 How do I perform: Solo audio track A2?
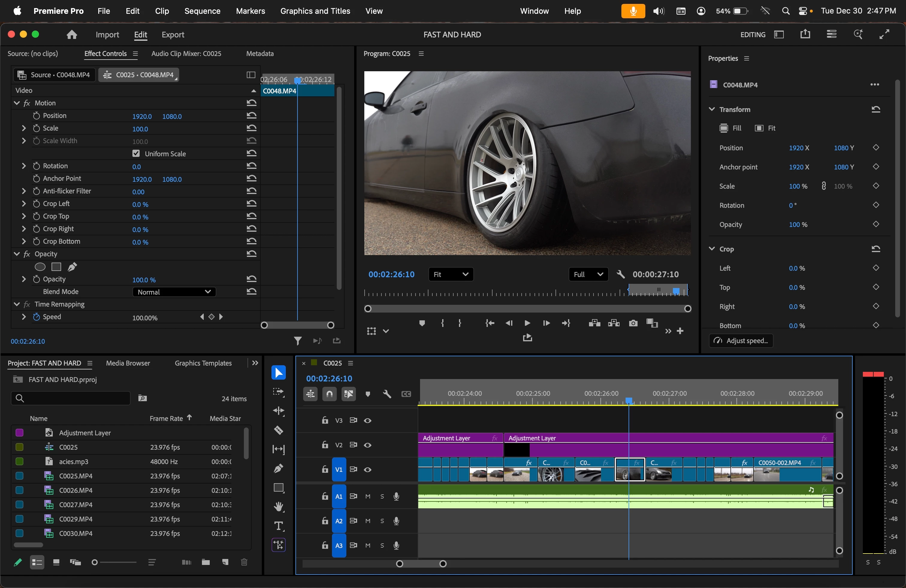click(382, 521)
